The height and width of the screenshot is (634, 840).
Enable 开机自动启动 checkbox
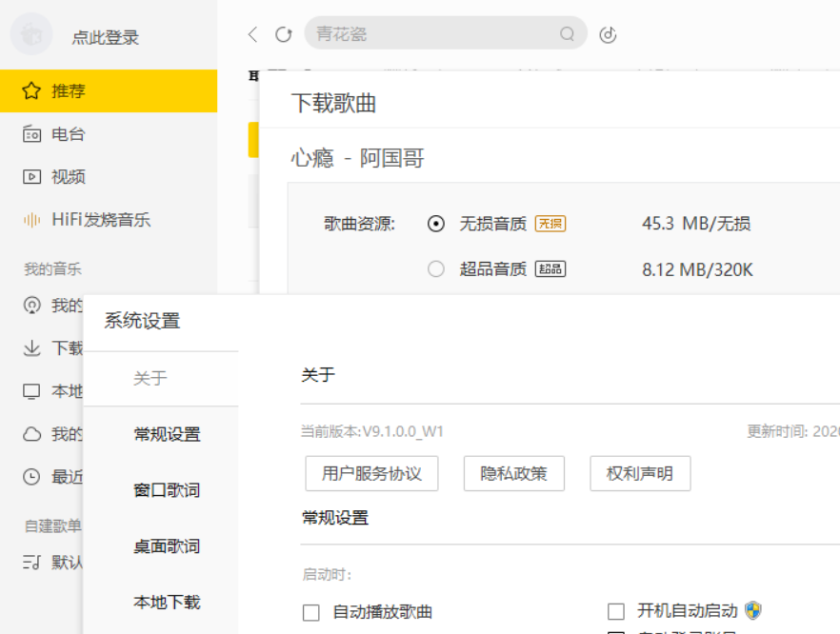(x=616, y=611)
